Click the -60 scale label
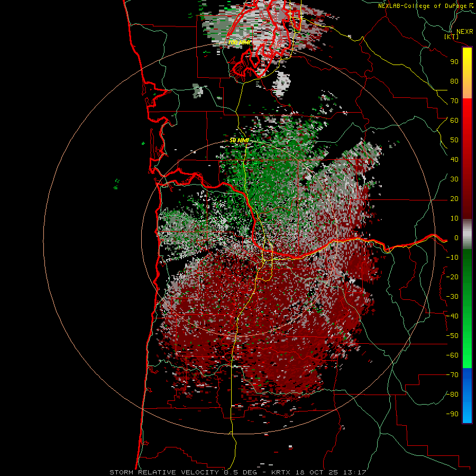 (452, 355)
